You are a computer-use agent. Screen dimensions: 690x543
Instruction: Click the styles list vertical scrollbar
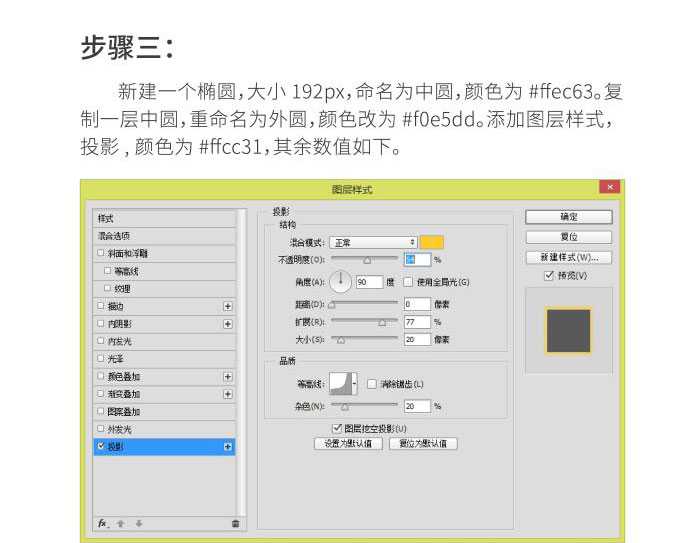point(242,361)
